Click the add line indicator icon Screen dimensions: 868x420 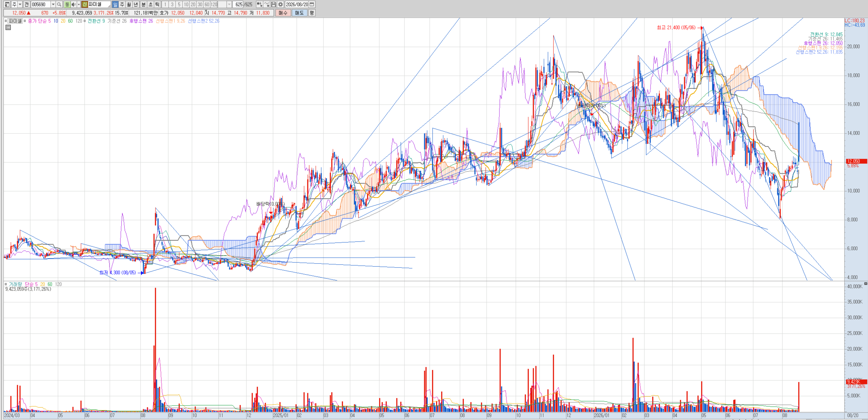267,4
